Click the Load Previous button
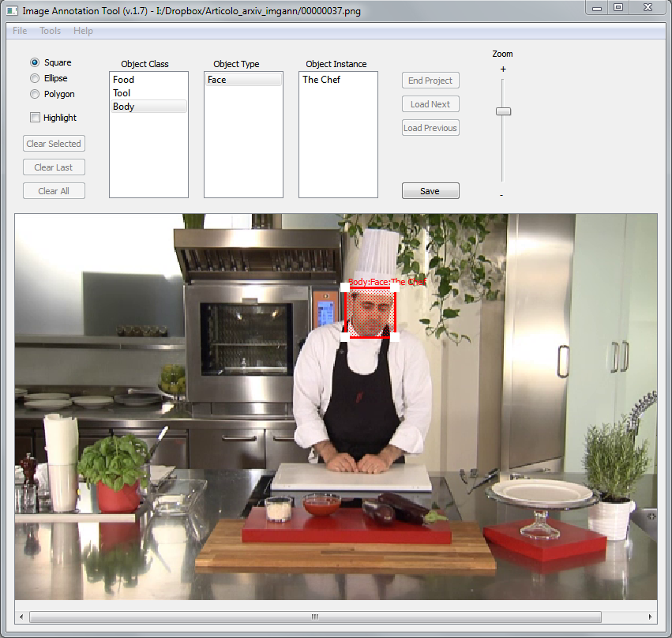Screen dimensions: 672x638 point(430,128)
